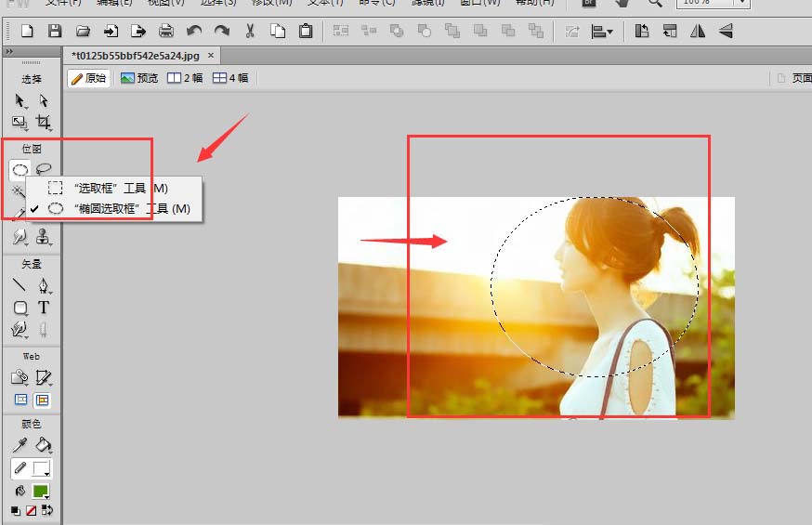The image size is (812, 525).
Task: Copy selection with the Copy icon
Action: click(x=278, y=31)
